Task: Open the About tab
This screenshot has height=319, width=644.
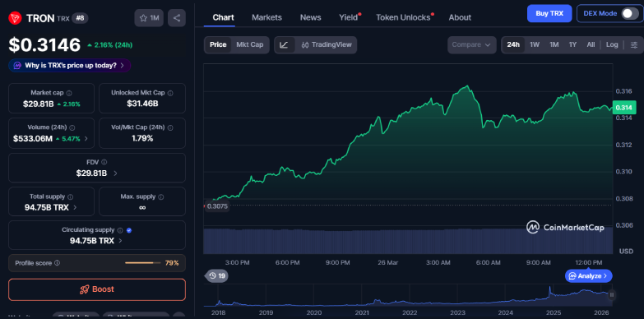Action: (x=460, y=17)
